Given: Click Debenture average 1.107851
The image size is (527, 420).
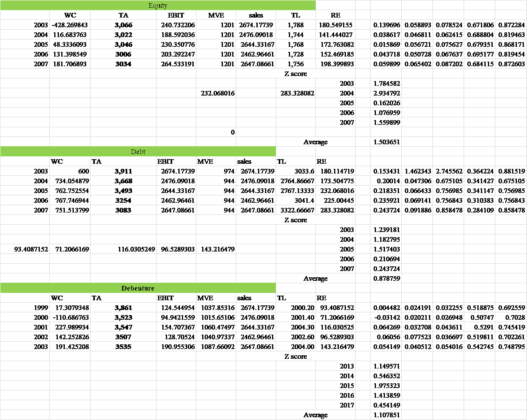Looking at the screenshot, I should pos(386,415).
